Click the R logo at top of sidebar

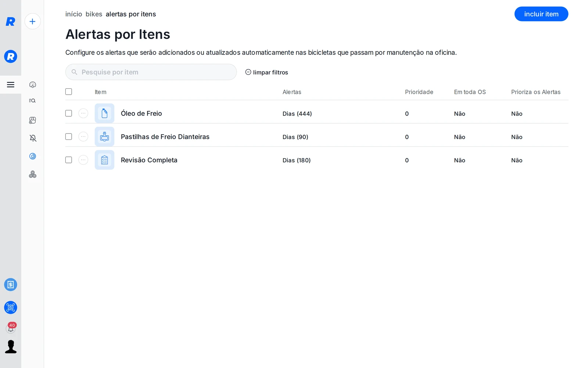tap(10, 22)
